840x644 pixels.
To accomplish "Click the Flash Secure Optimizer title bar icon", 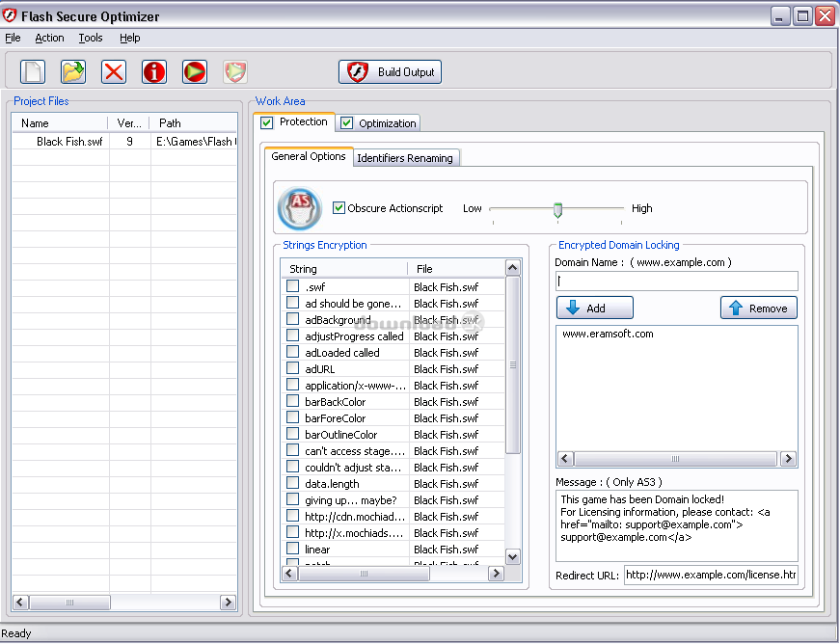I will (11, 16).
